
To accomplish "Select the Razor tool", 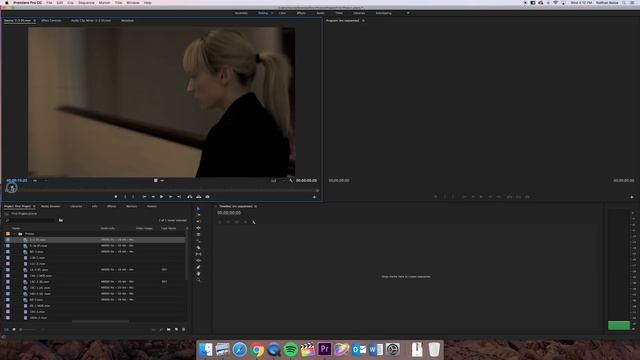I will tap(198, 247).
